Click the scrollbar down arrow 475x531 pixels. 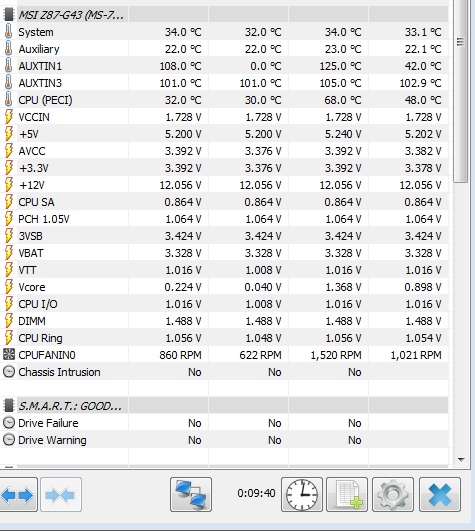[461, 460]
